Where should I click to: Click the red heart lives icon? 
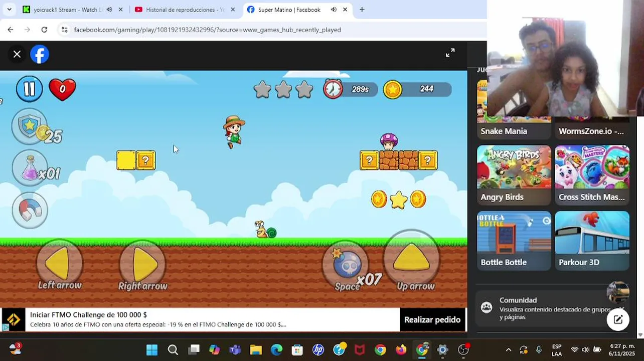pyautogui.click(x=62, y=89)
